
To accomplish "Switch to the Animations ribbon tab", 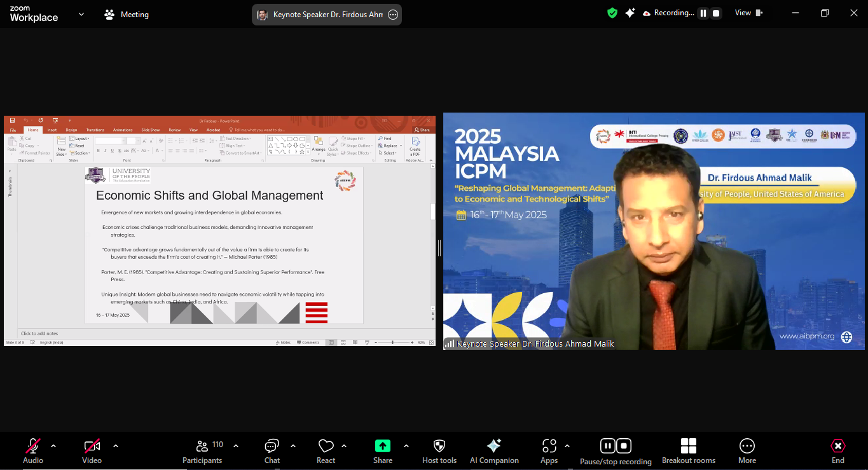I will (x=123, y=130).
